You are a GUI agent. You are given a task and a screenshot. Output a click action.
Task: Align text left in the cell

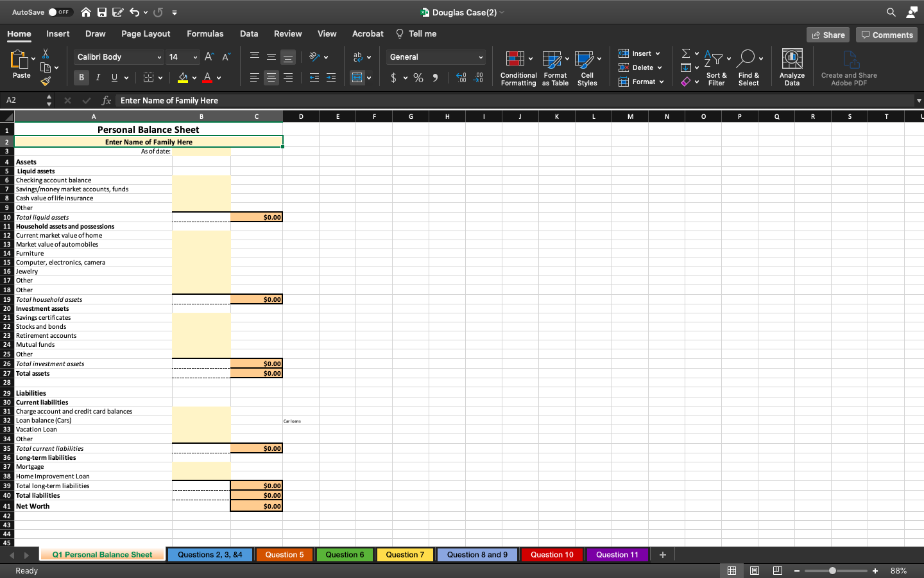(x=255, y=78)
